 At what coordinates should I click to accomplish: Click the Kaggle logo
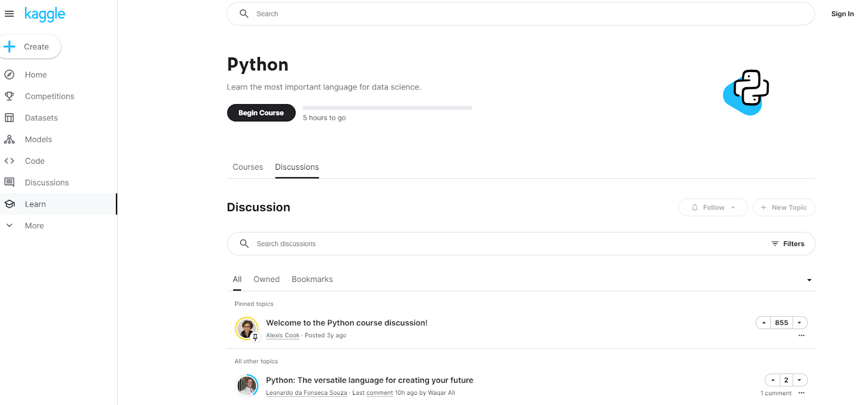click(44, 14)
